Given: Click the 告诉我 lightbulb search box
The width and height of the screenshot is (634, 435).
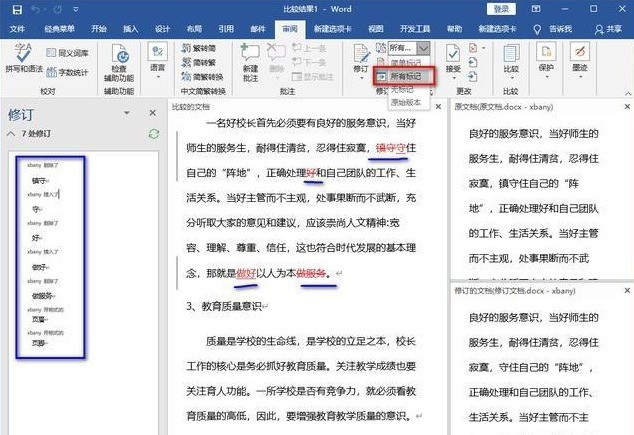Looking at the screenshot, I should (553, 29).
